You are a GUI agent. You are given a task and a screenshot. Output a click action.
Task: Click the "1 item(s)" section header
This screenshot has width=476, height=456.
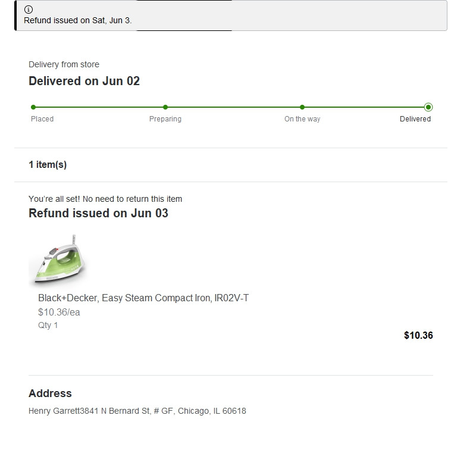coord(48,165)
